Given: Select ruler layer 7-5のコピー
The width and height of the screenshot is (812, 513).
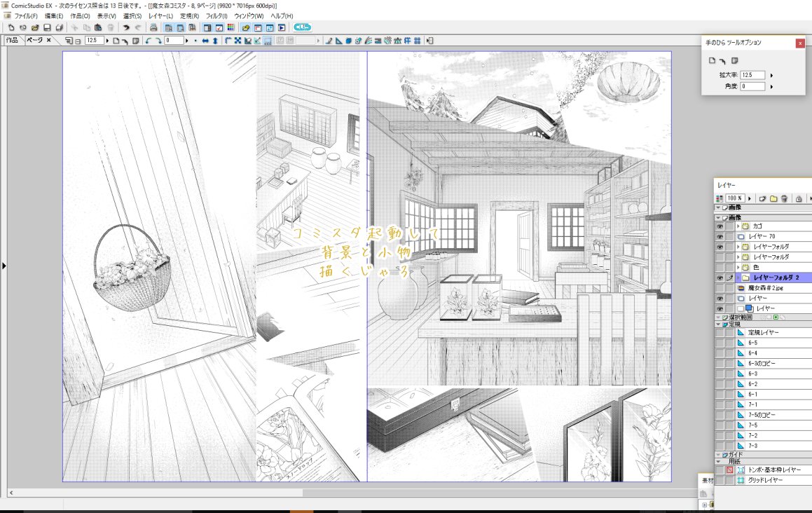Looking at the screenshot, I should click(773, 415).
